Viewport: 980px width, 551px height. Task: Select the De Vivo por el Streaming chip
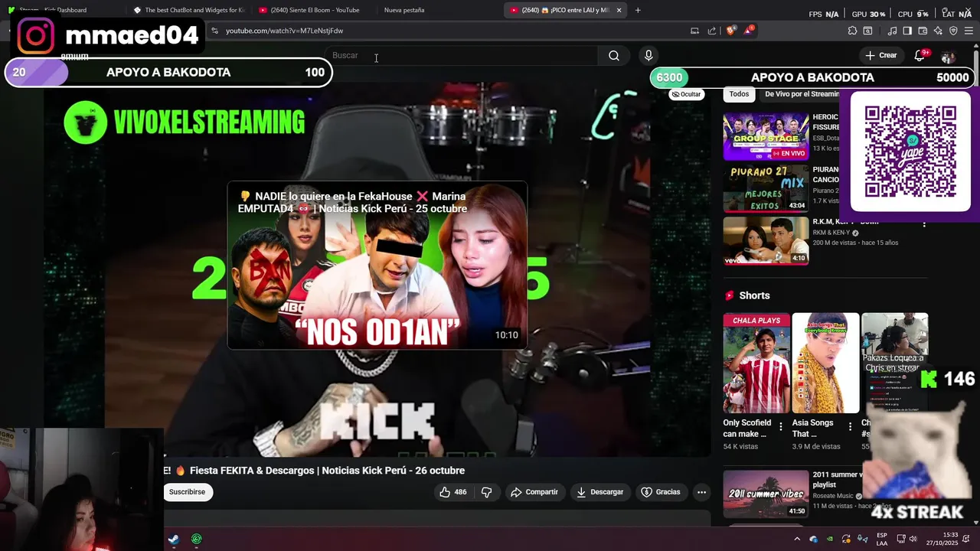(802, 94)
